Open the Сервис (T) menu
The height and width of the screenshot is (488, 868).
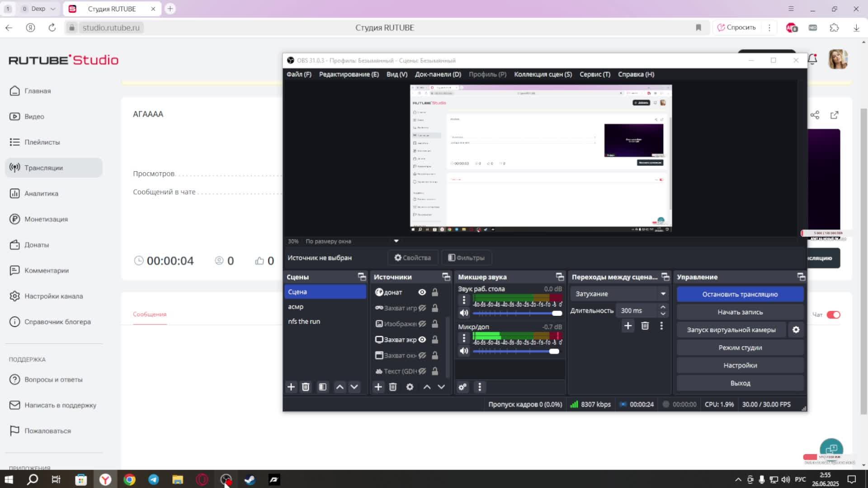pyautogui.click(x=594, y=74)
